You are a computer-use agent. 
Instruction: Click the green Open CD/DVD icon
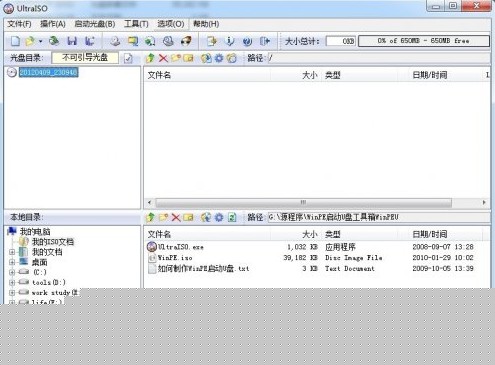pos(54,41)
